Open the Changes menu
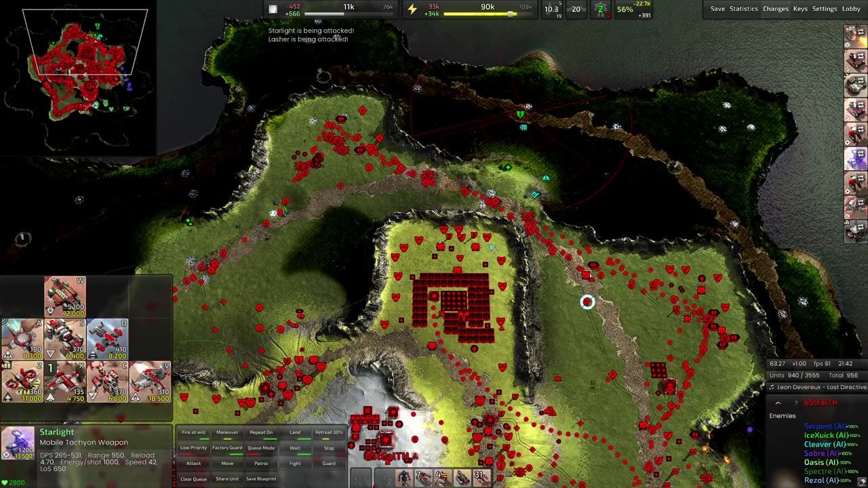Image resolution: width=868 pixels, height=488 pixels. point(776,9)
